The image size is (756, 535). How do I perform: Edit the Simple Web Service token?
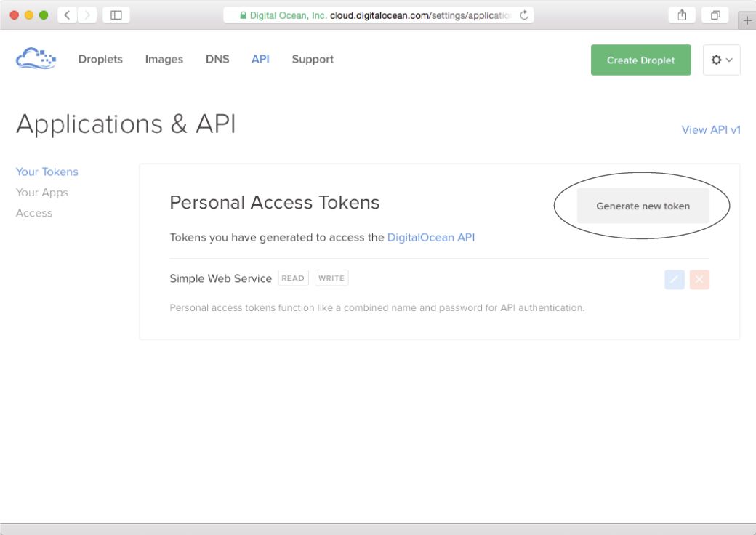(674, 280)
